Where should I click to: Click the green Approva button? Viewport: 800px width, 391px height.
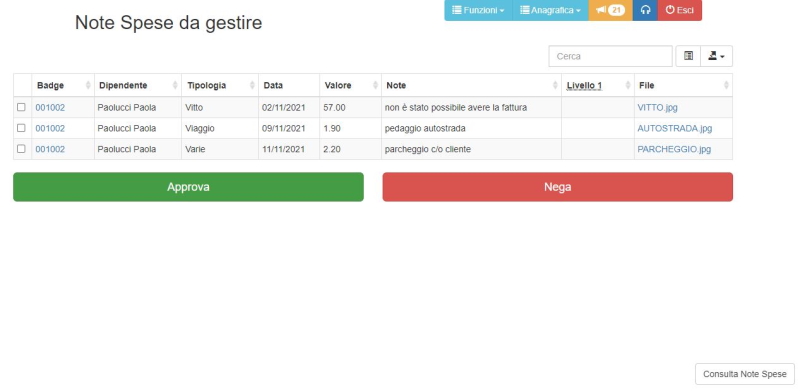click(x=188, y=187)
